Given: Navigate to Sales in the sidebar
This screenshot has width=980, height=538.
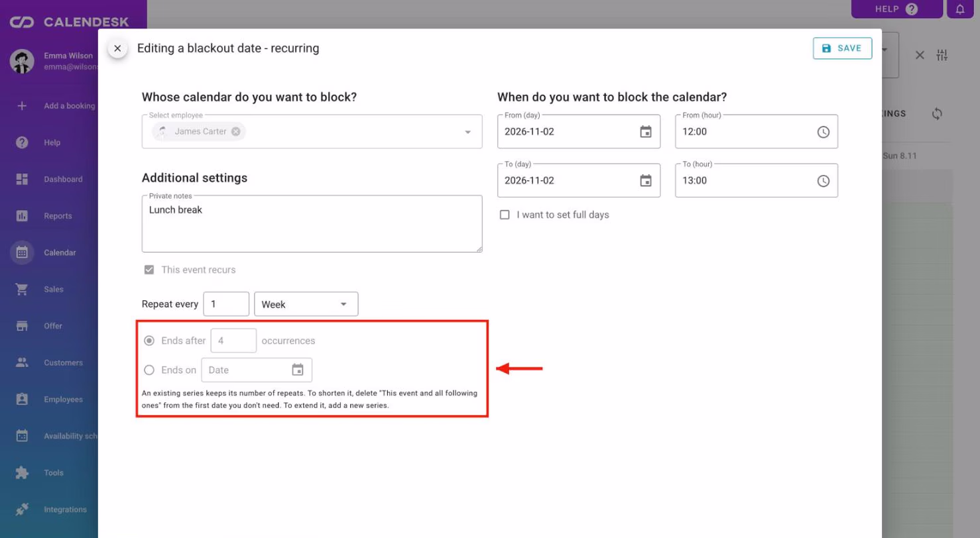Looking at the screenshot, I should pyautogui.click(x=49, y=290).
